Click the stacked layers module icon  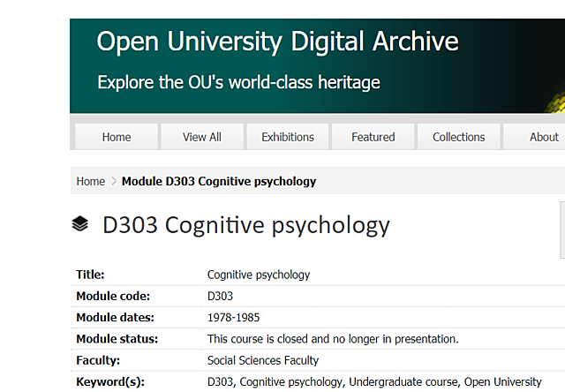tap(80, 223)
